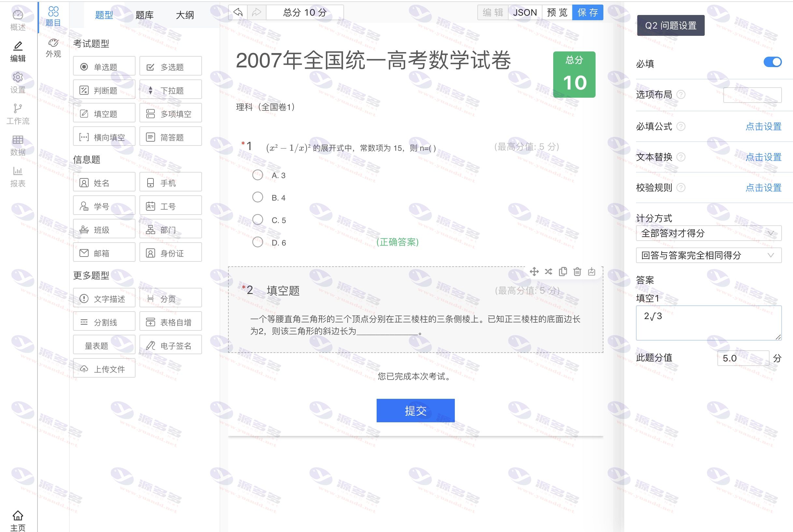Click the undo arrow icon

238,13
